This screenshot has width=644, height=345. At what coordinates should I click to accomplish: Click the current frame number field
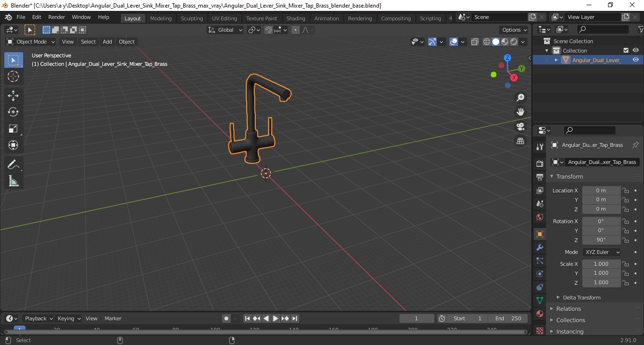[x=417, y=318]
